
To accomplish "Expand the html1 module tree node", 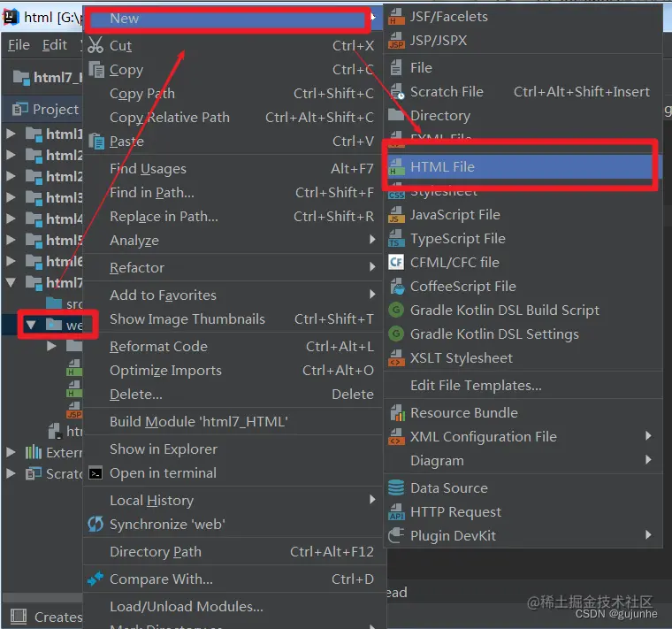I will click(11, 134).
